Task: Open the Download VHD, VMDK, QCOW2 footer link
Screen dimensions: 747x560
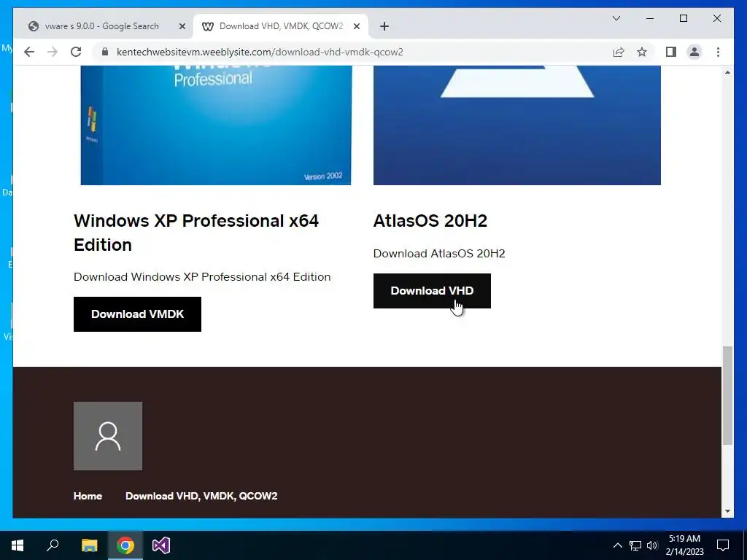Action: click(201, 496)
